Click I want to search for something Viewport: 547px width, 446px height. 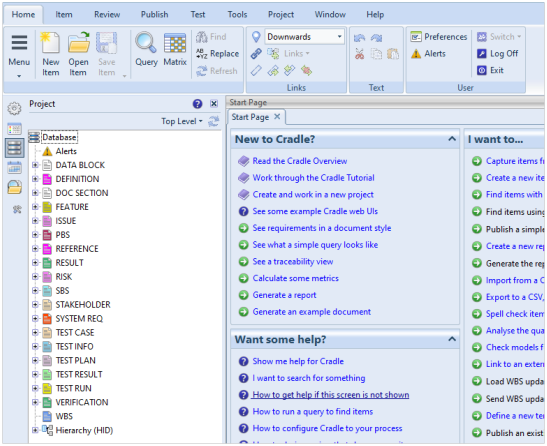click(309, 378)
